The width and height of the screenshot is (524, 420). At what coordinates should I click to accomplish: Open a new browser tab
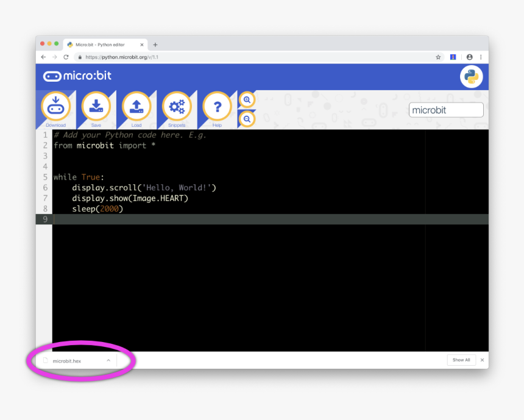click(155, 44)
